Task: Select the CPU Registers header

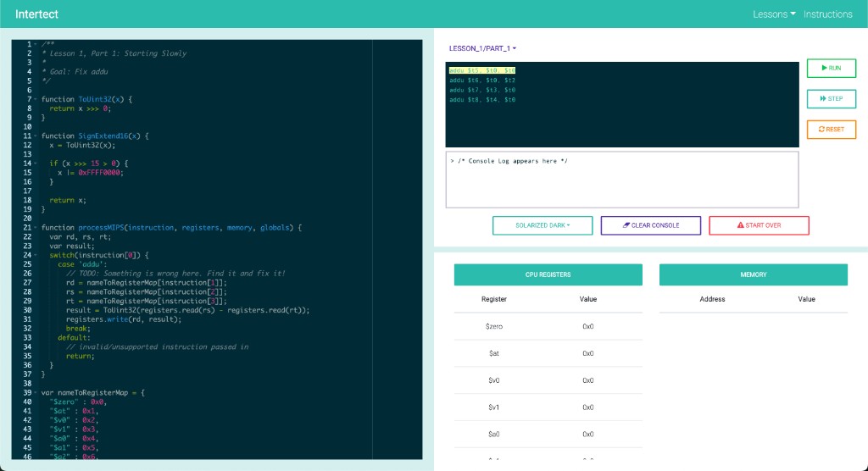Action: click(548, 274)
